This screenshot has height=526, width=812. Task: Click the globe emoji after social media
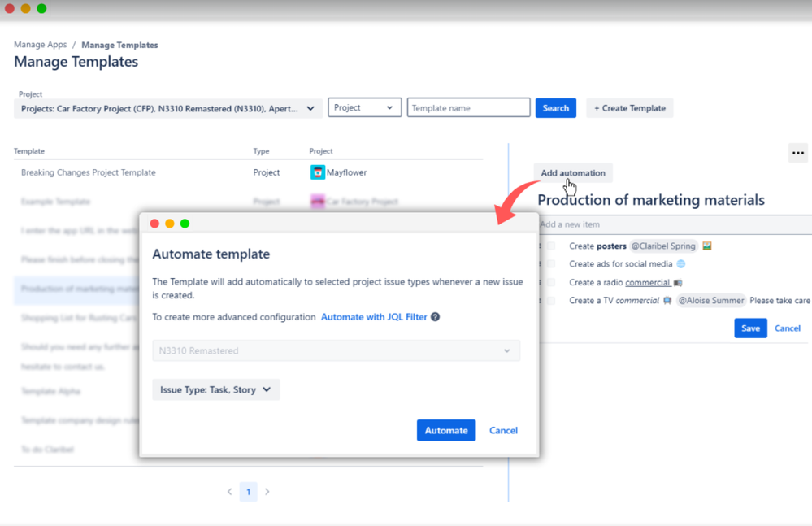[x=681, y=264]
